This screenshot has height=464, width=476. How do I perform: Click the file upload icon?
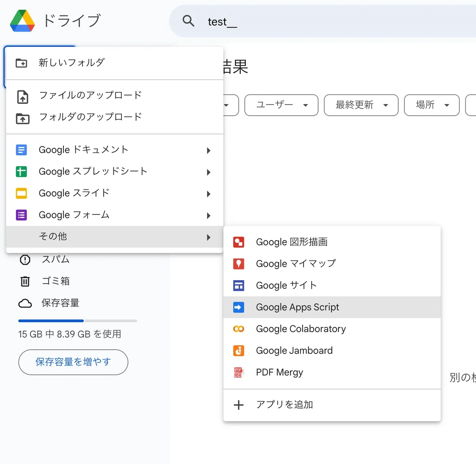(x=23, y=97)
